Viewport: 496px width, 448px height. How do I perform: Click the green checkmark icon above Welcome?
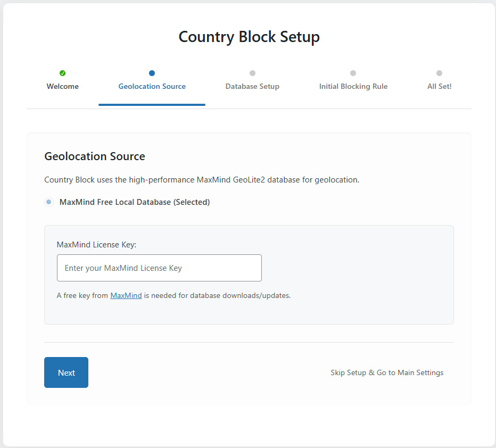coord(63,73)
